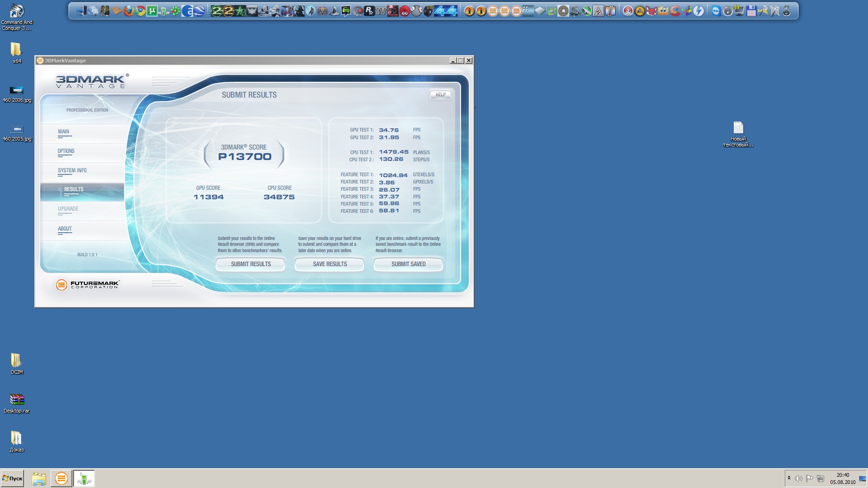The width and height of the screenshot is (868, 488).
Task: Select the Новый текстовый document icon
Action: tap(738, 134)
